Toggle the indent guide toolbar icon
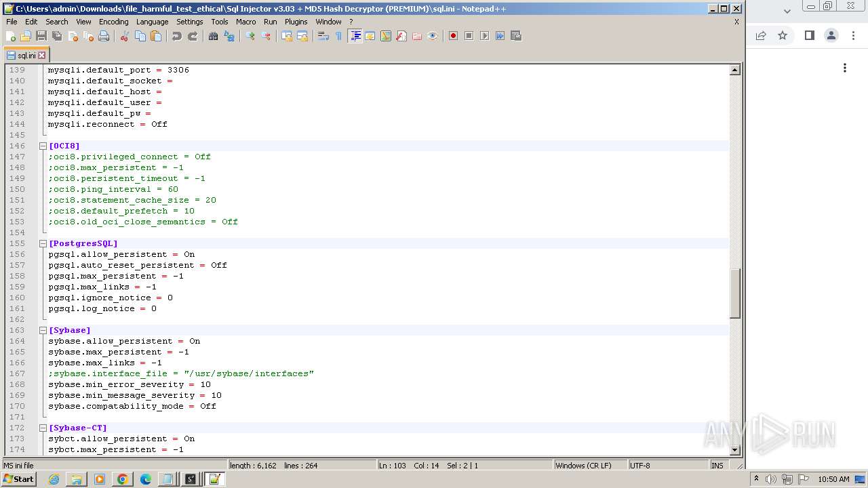Screen dimensions: 868x488 pos(355,36)
